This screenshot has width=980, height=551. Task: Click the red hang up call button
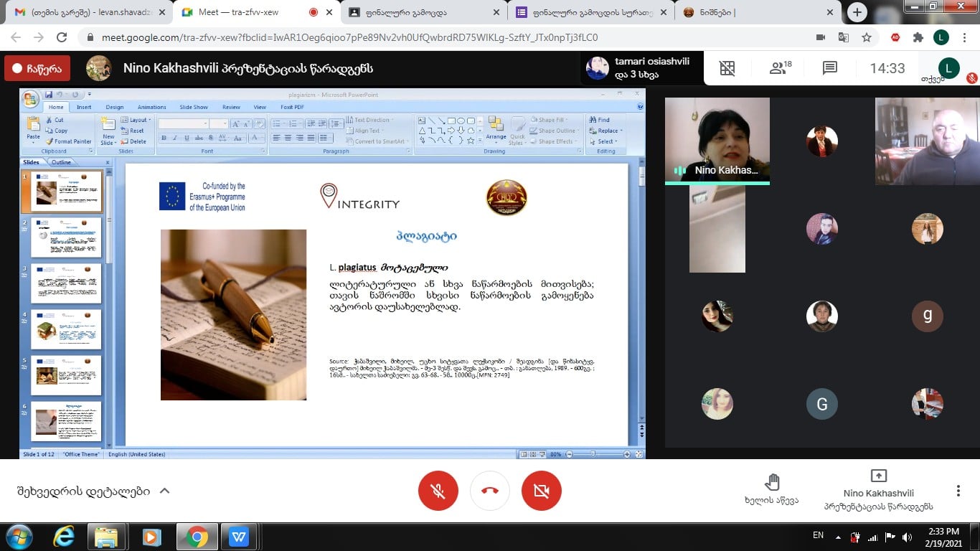pos(490,491)
